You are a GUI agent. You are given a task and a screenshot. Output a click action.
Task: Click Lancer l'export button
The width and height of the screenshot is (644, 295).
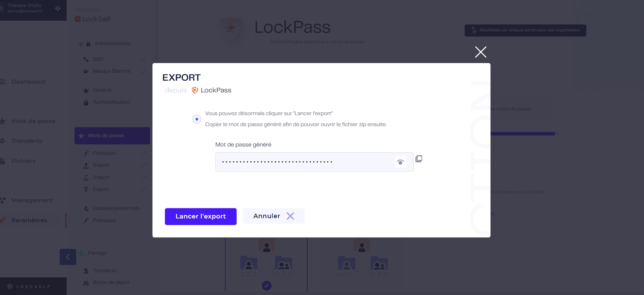coord(201,216)
